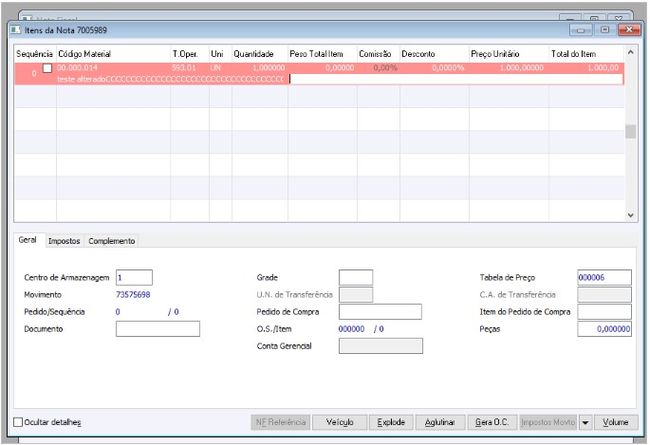The width and height of the screenshot is (650, 445).
Task: Click the Sequência column header
Action: coord(35,54)
